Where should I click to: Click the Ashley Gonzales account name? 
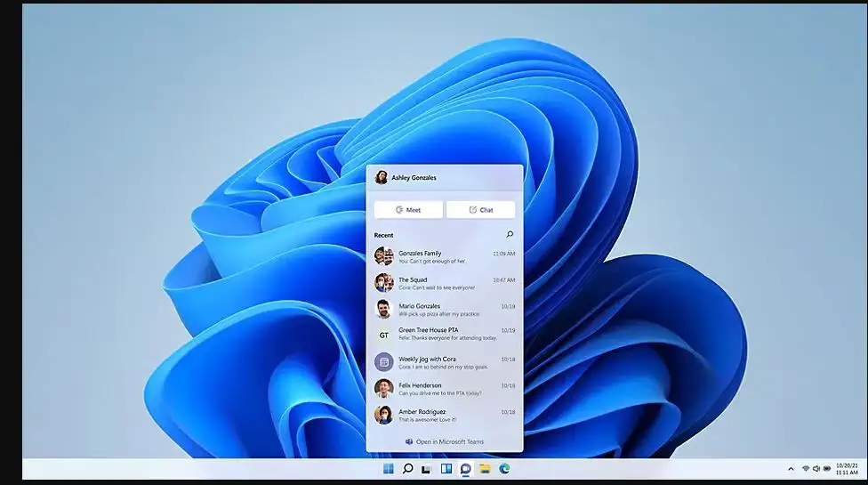pos(414,178)
